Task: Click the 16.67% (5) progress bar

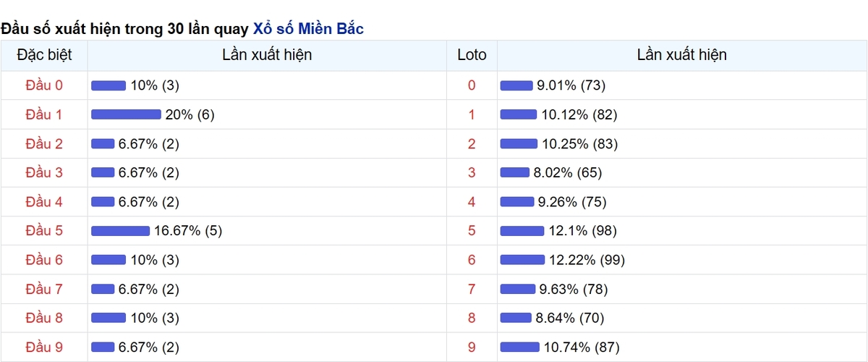Action: (120, 231)
